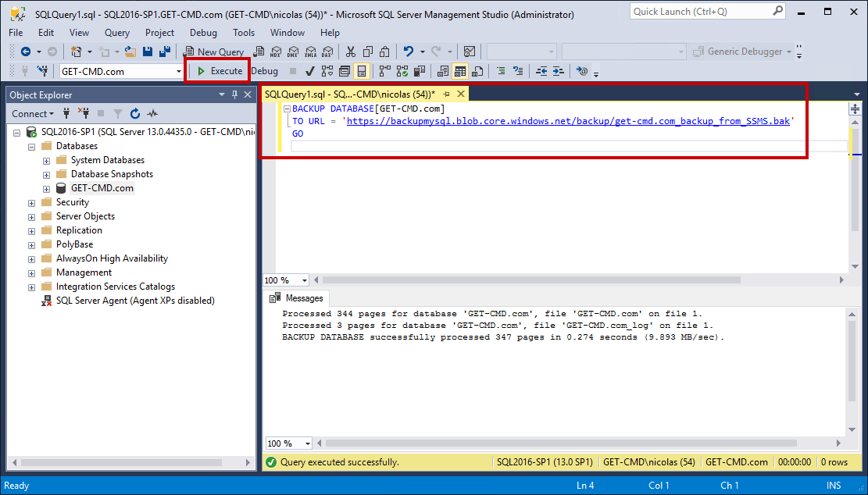Close the SQLQuery1.sql tab
This screenshot has width=868, height=495.
[x=461, y=94]
